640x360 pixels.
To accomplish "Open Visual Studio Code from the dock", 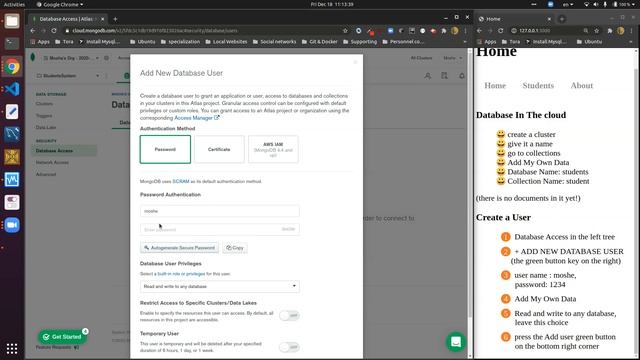I will point(12,89).
